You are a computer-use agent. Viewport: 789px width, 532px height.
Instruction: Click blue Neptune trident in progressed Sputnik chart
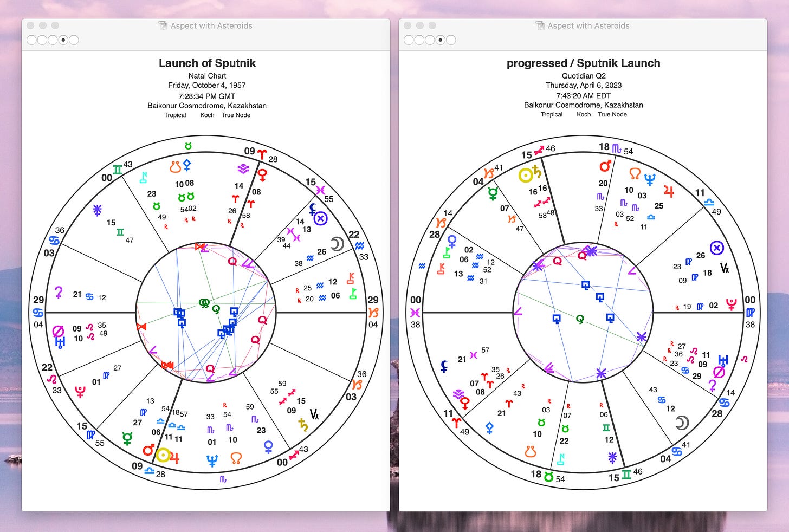coord(650,179)
